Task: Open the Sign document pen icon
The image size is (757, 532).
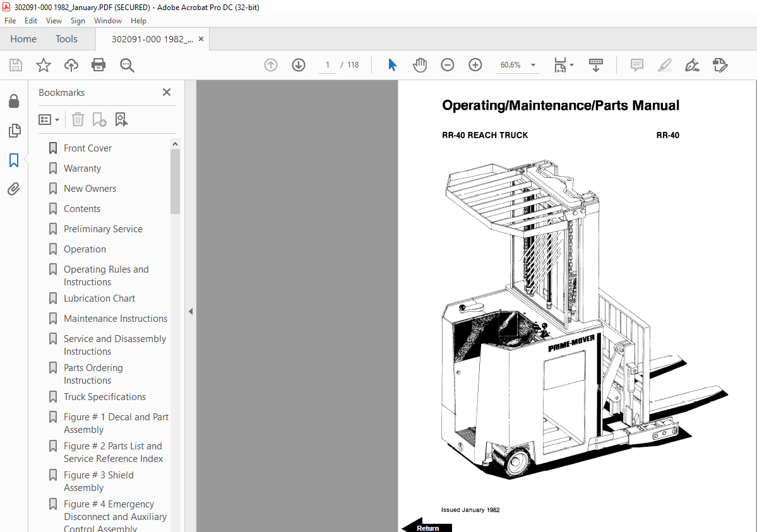Action: pos(693,65)
